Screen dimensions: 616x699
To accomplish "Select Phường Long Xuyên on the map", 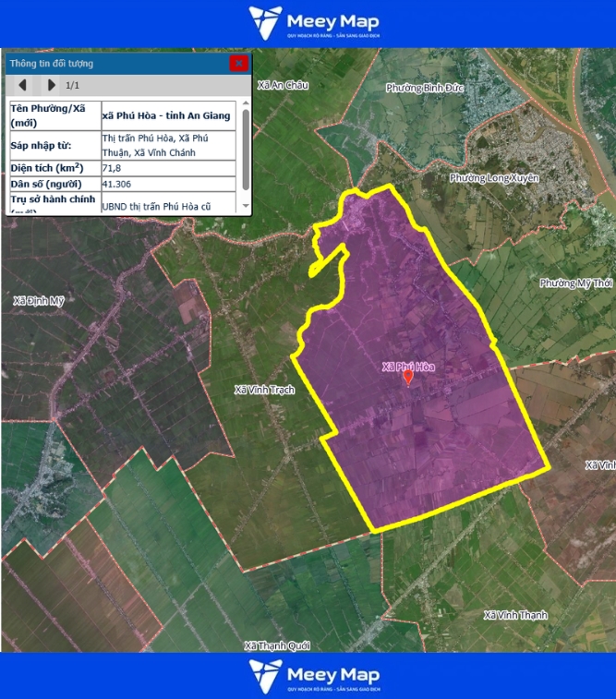I will point(493,177).
